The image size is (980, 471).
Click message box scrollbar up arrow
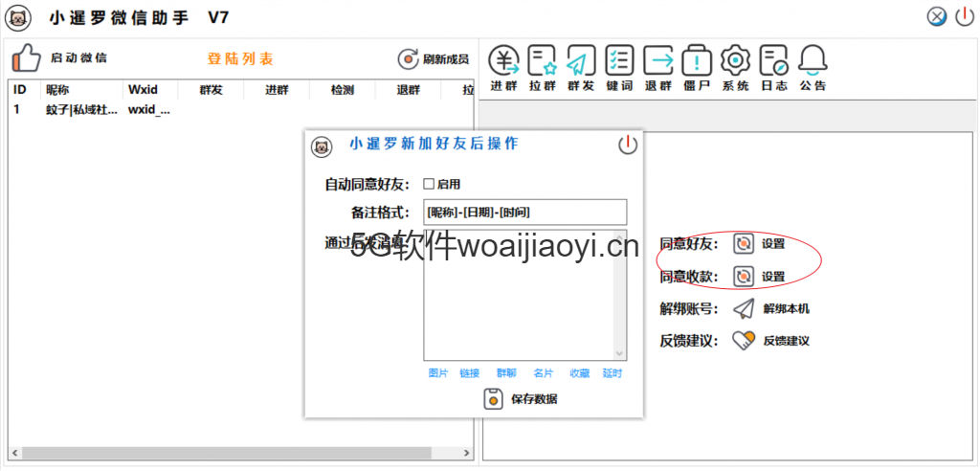620,235
